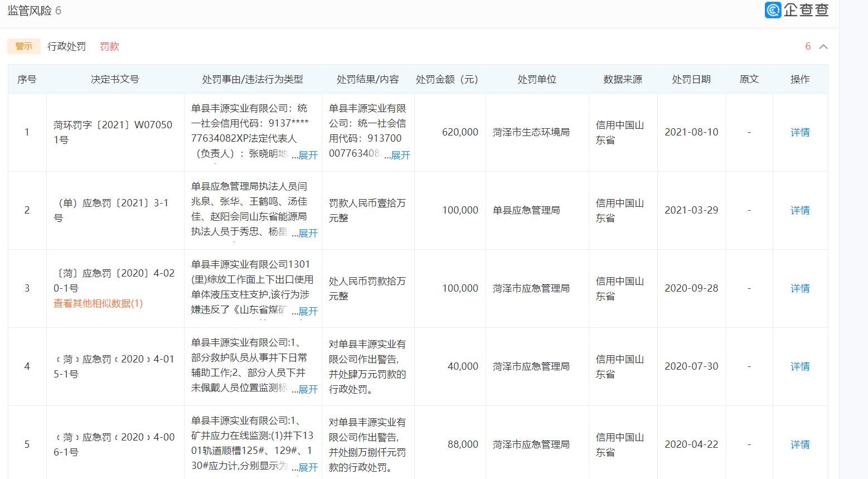
Task: Switch to the 行政处罚 tab
Action: click(x=67, y=46)
